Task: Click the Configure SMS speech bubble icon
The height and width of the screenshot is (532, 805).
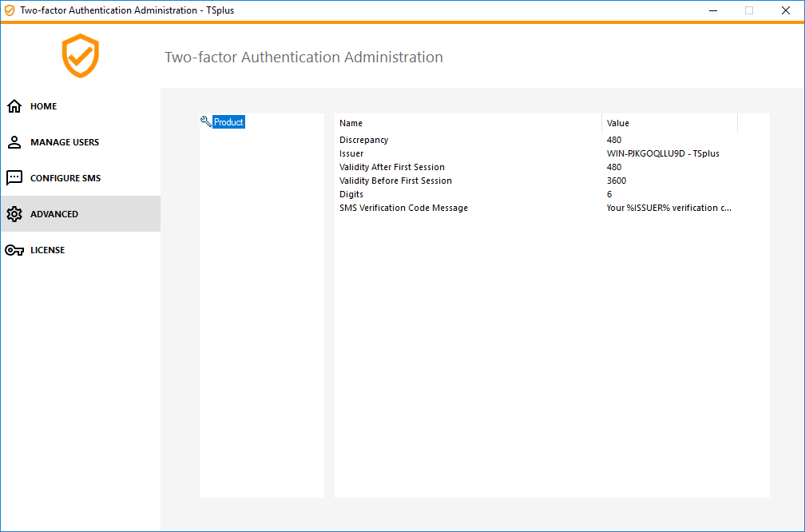Action: pos(14,177)
